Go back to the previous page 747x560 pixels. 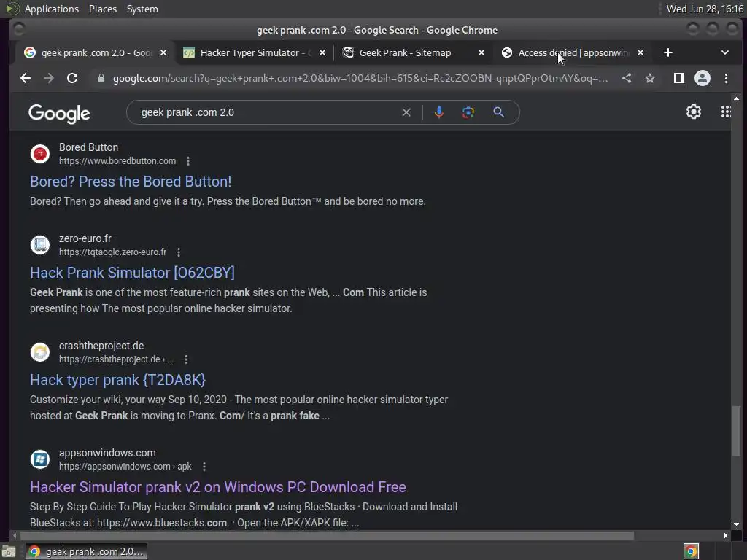point(26,78)
